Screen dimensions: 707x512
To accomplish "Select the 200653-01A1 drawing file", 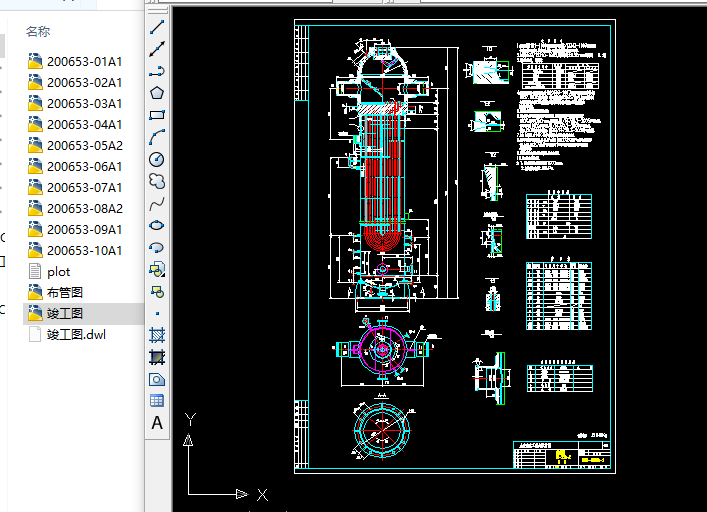I will 84,62.
